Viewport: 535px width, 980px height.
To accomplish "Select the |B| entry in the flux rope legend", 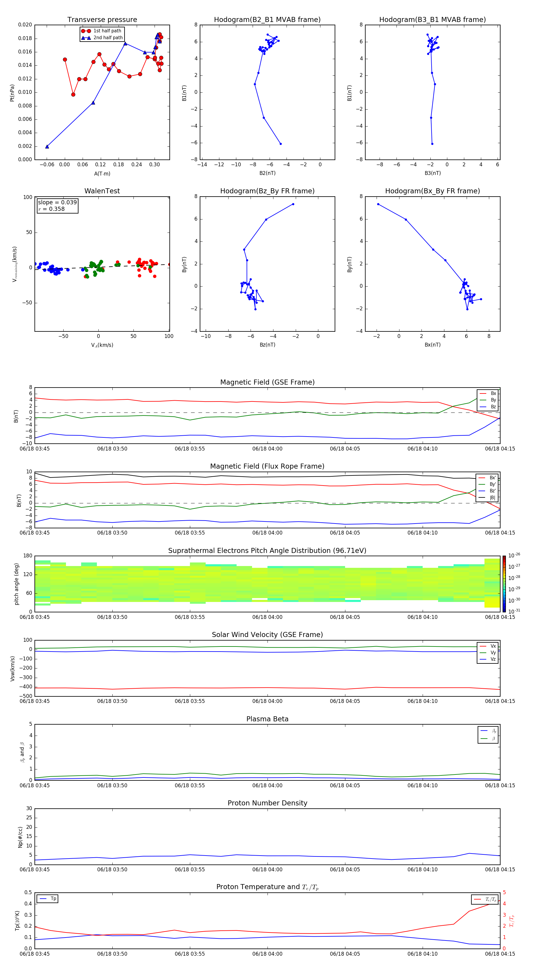I will coord(487,498).
